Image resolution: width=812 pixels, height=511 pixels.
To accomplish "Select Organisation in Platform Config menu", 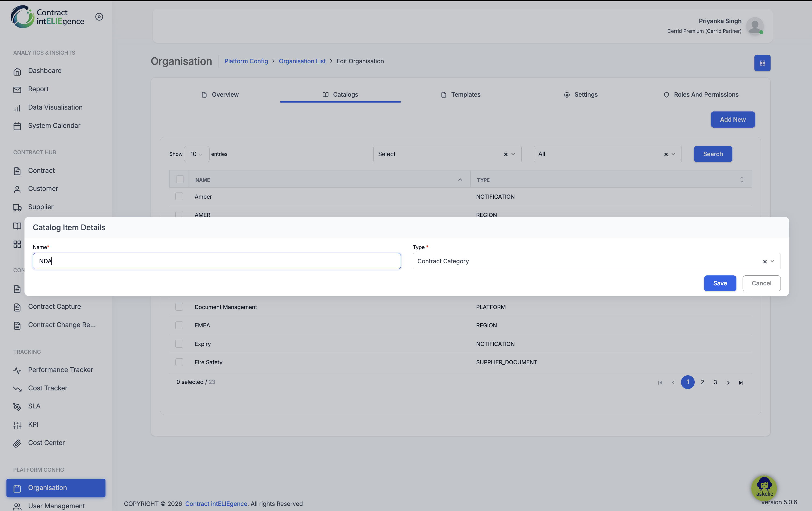I will [x=56, y=488].
